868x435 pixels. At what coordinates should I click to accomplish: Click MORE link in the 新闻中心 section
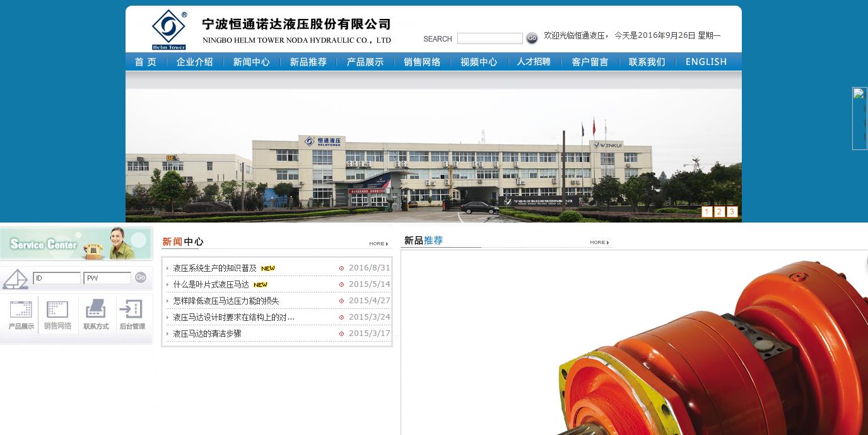coord(378,243)
